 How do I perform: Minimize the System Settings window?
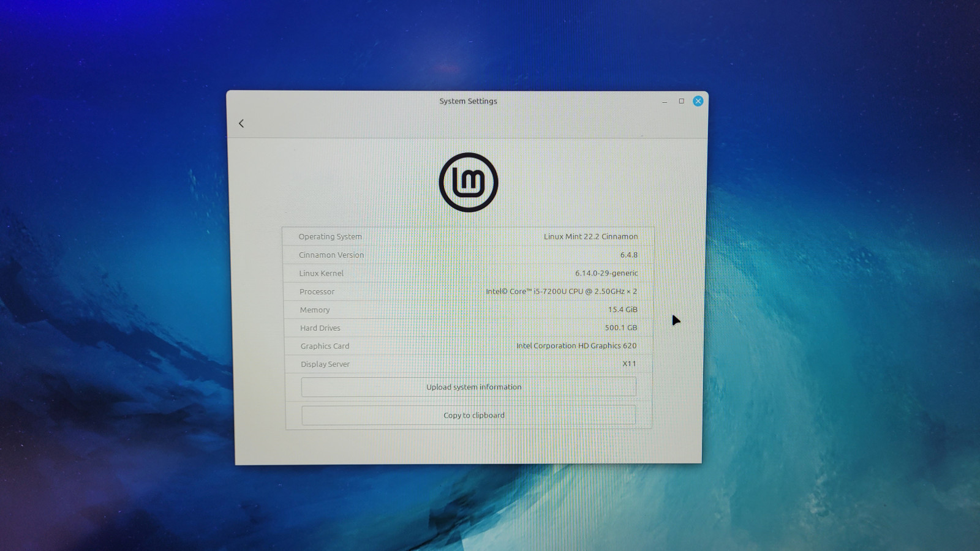click(x=665, y=102)
